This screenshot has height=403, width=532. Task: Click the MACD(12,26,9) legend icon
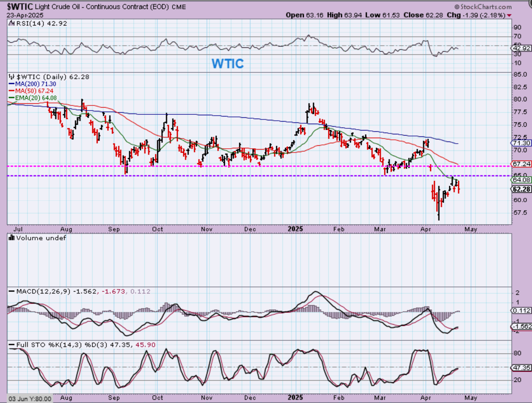click(x=11, y=292)
